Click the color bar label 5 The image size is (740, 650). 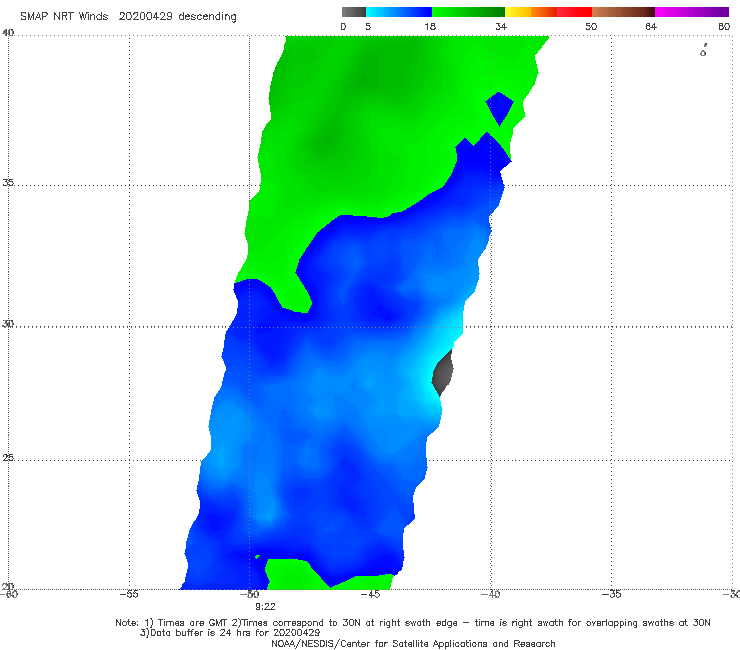(368, 27)
